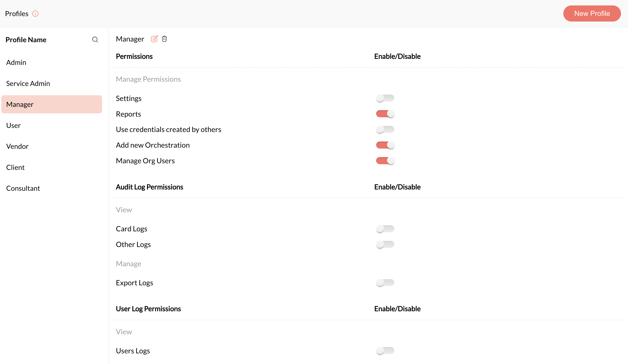Select the Consultant profile

tap(23, 188)
